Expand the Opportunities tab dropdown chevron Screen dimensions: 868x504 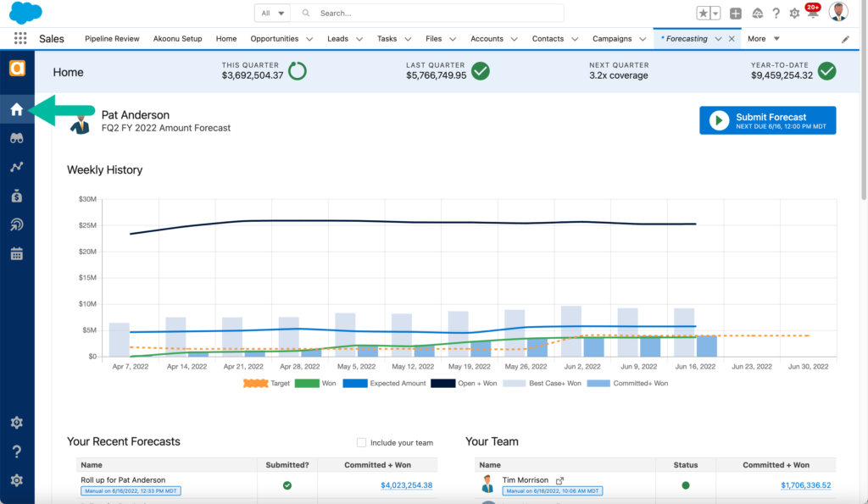309,39
